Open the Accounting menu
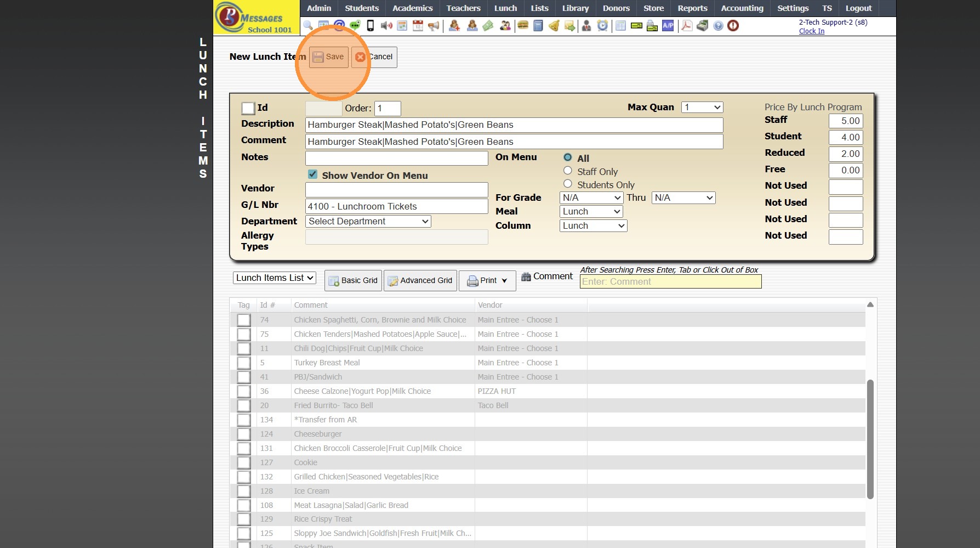 742,8
